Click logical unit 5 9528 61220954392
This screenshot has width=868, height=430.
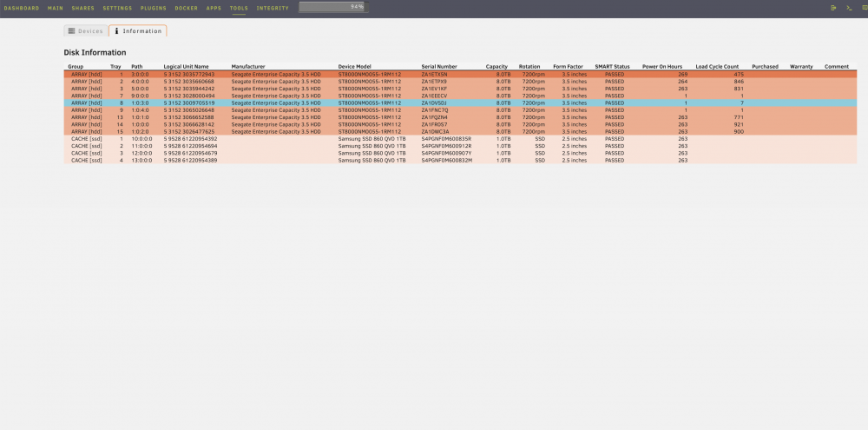tap(190, 138)
